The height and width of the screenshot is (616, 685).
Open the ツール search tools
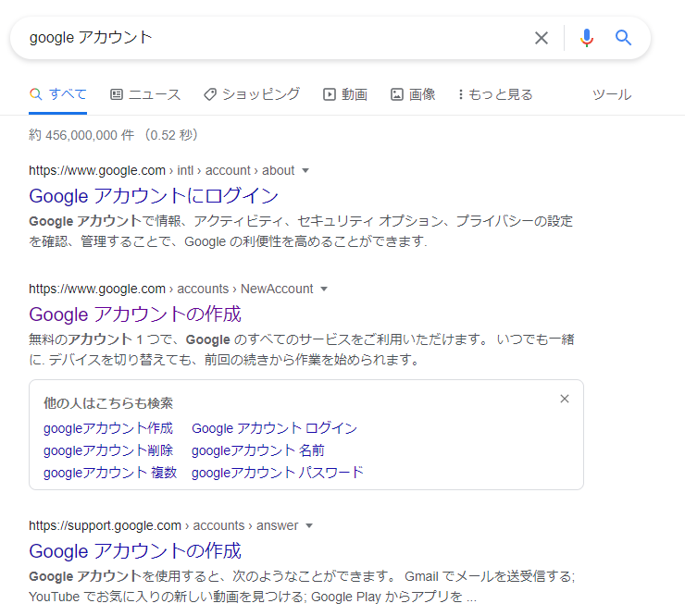coord(612,94)
